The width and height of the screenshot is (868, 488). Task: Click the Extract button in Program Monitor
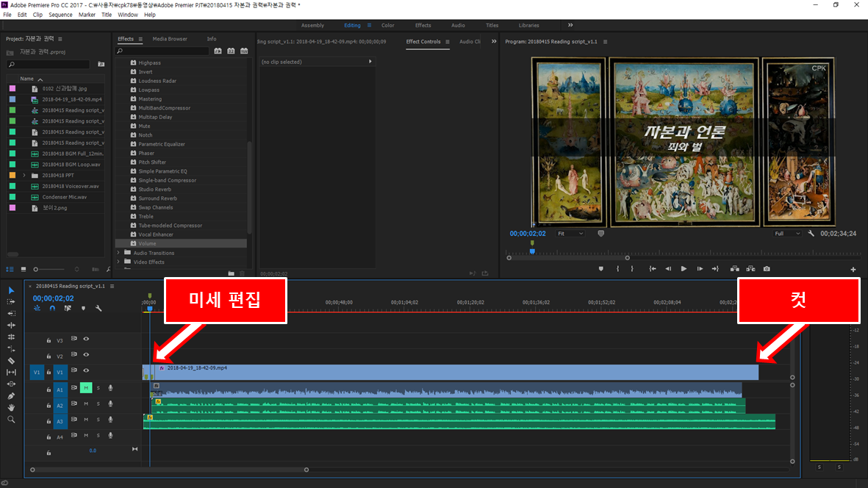coord(750,269)
